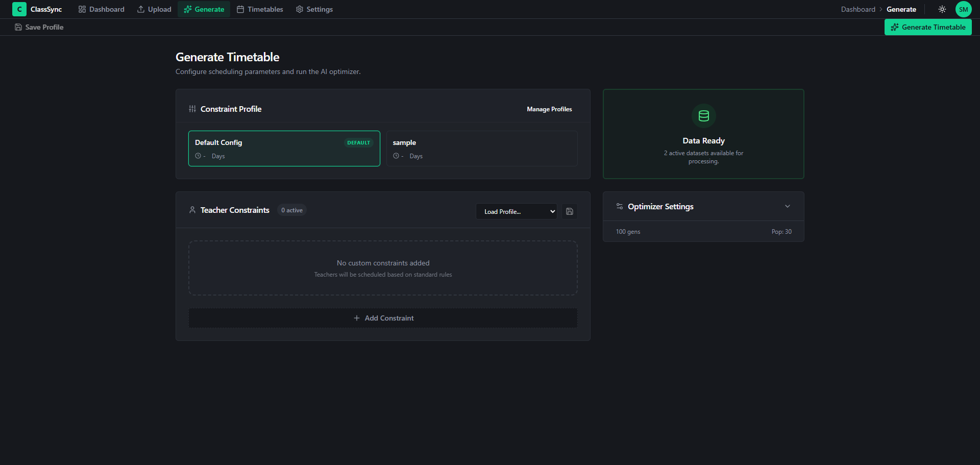Expand the Optimizer Settings chevron
Screen dimensions: 980x465
788,206
